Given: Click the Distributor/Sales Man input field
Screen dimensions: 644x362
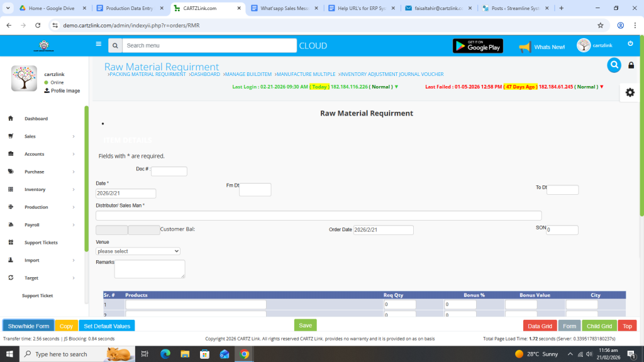Looking at the screenshot, I should click(318, 216).
